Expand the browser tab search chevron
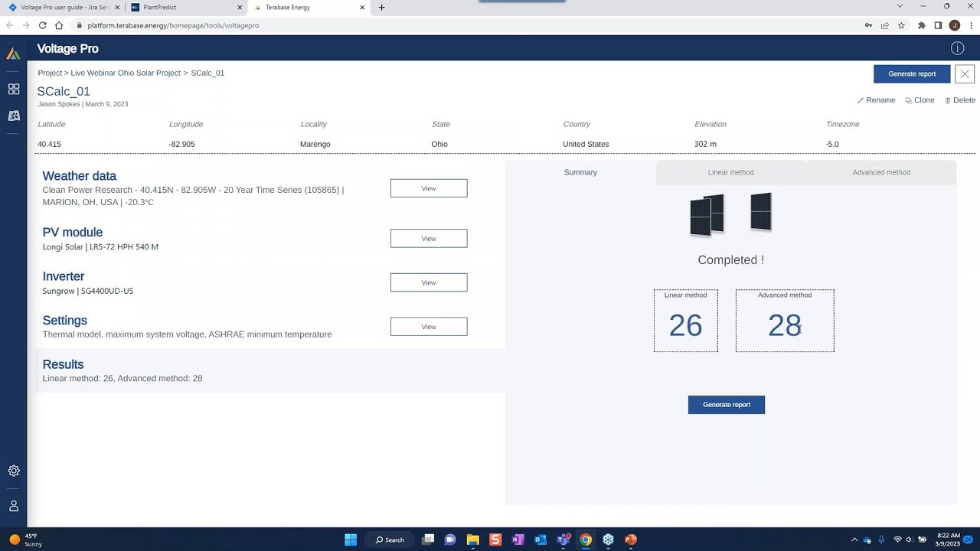 (x=900, y=7)
